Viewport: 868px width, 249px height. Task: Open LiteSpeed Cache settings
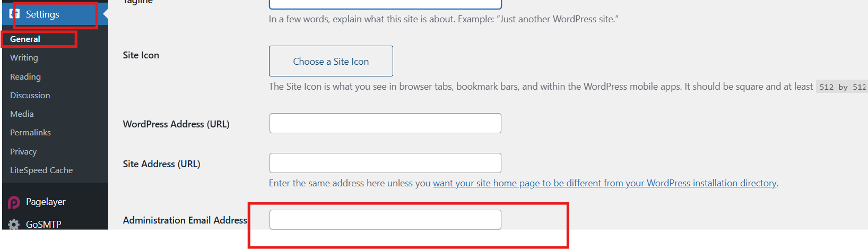point(41,170)
